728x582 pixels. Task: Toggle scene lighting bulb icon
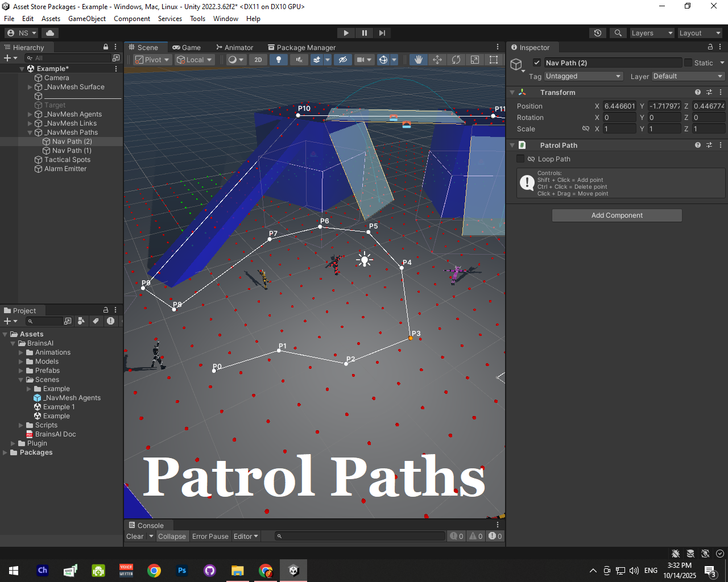[x=278, y=60]
